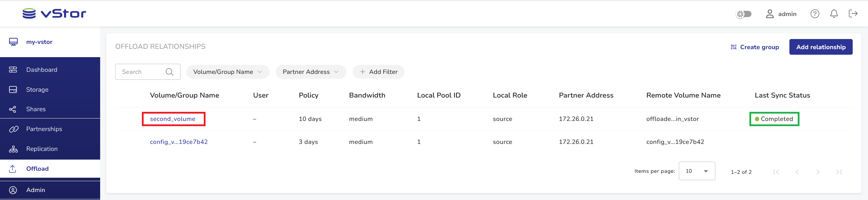The width and height of the screenshot is (868, 200).
Task: Expand the Partner Address filter dropdown
Action: tap(311, 72)
